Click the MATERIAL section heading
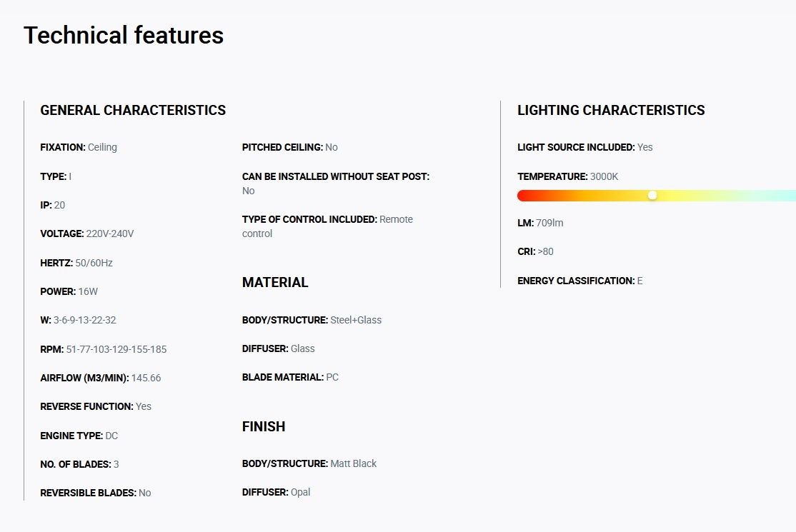The height and width of the screenshot is (532, 796). [275, 283]
